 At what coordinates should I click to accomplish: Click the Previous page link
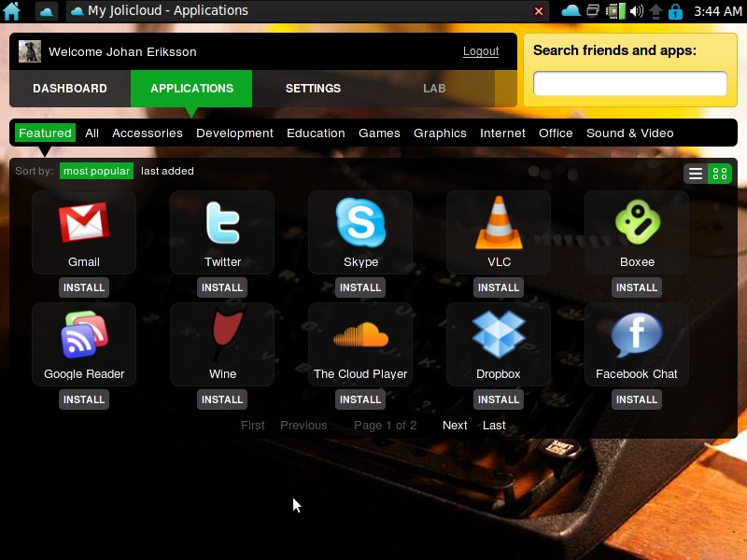(303, 426)
